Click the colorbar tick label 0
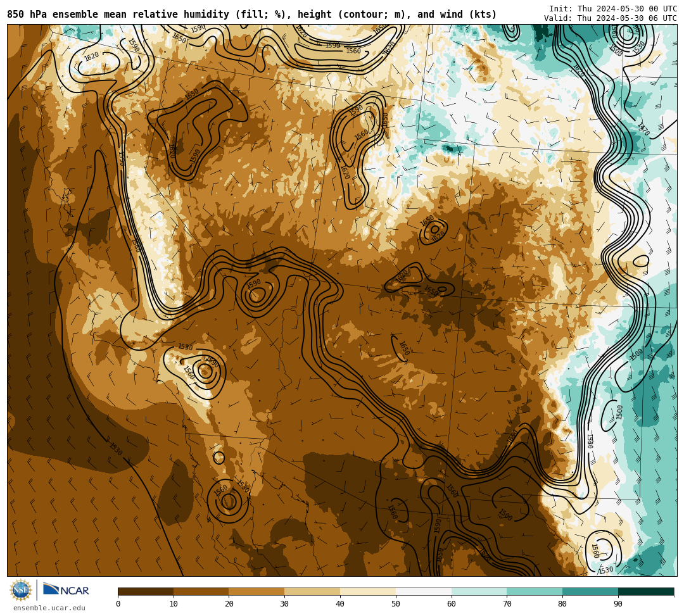 point(118,604)
